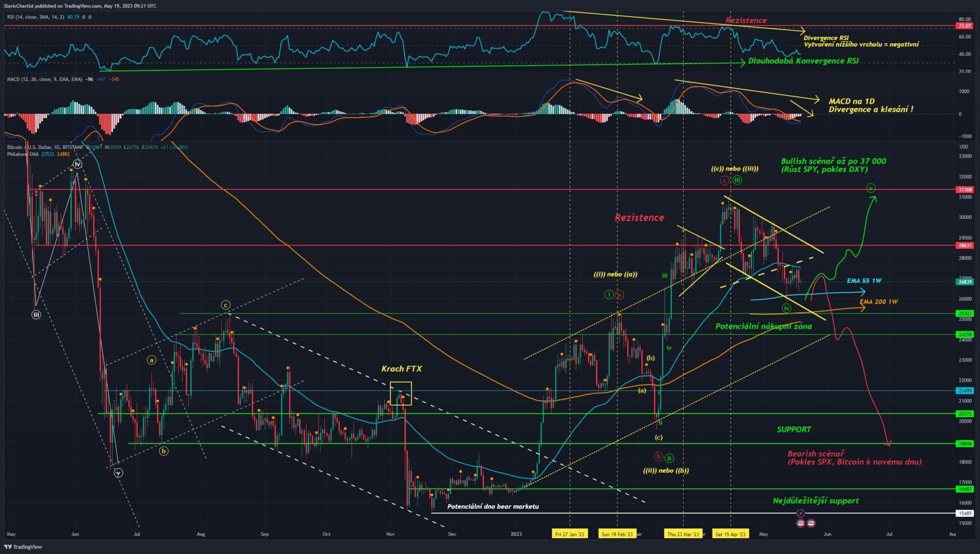Screen dimensions: 980x554
Task: Select the ((ii)) nebo ((b)) wave label
Action: [x=666, y=470]
